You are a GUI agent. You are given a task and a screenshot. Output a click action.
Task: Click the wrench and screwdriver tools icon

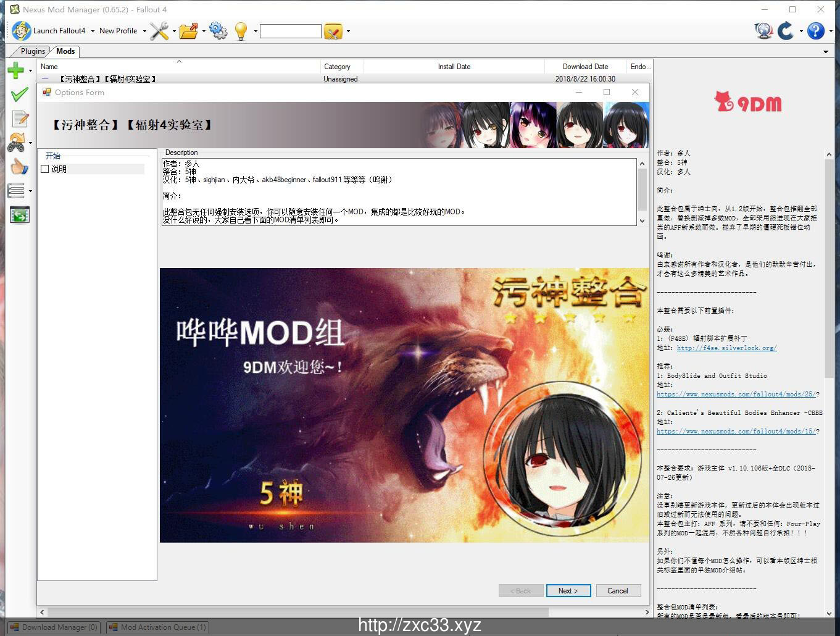pos(159,31)
